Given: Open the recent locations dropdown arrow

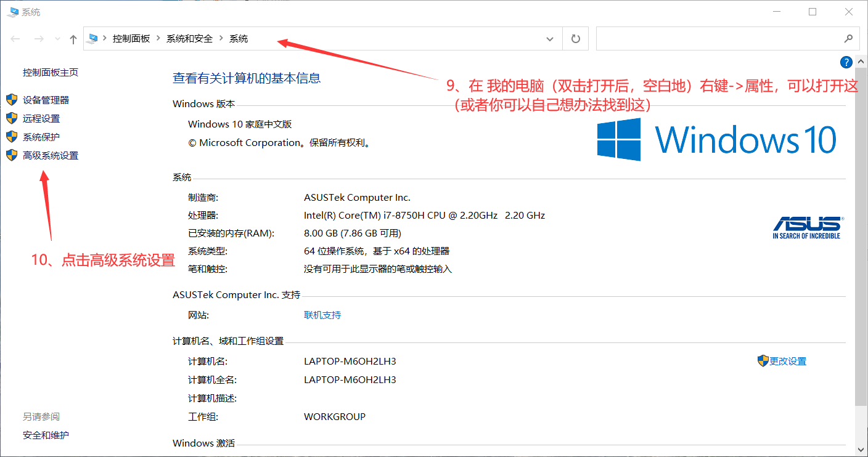Looking at the screenshot, I should coord(58,39).
